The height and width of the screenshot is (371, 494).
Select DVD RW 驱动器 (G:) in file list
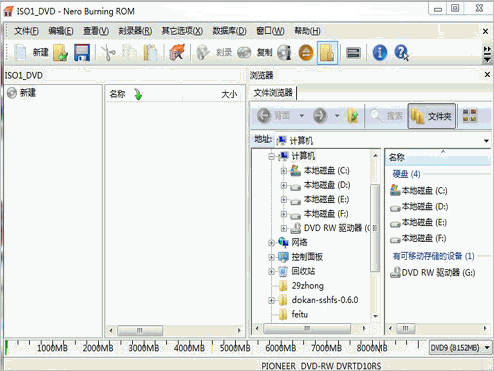coord(433,273)
